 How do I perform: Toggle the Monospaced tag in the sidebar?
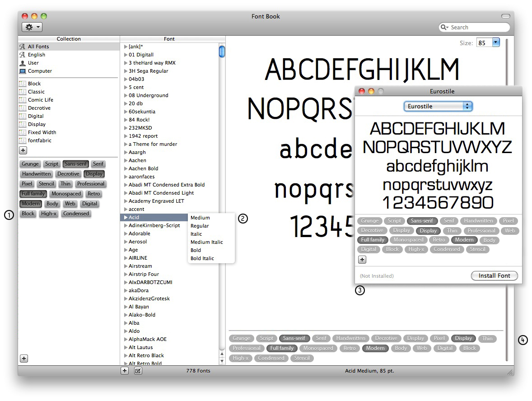tap(66, 194)
